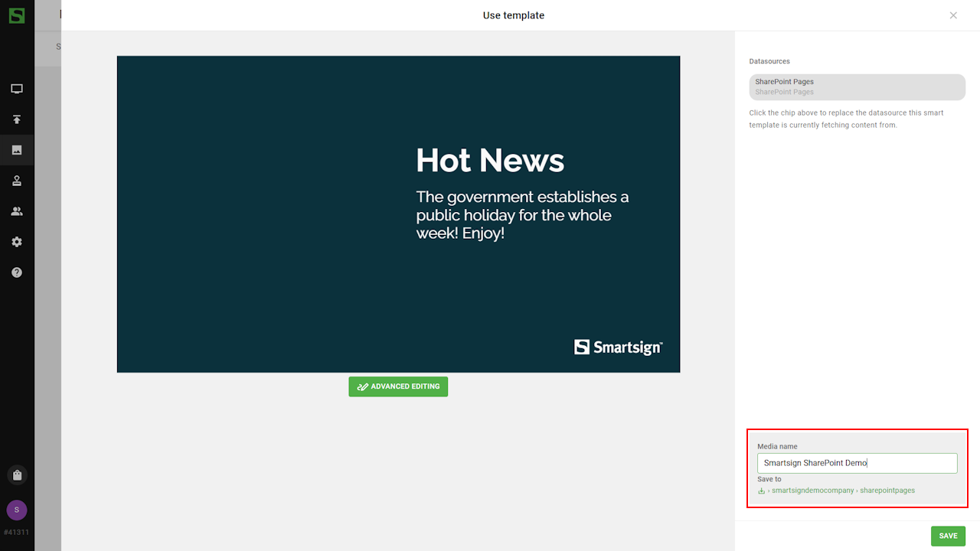Click the pencil icon on Advanced Editing
This screenshot has height=551, width=980.
coord(363,386)
